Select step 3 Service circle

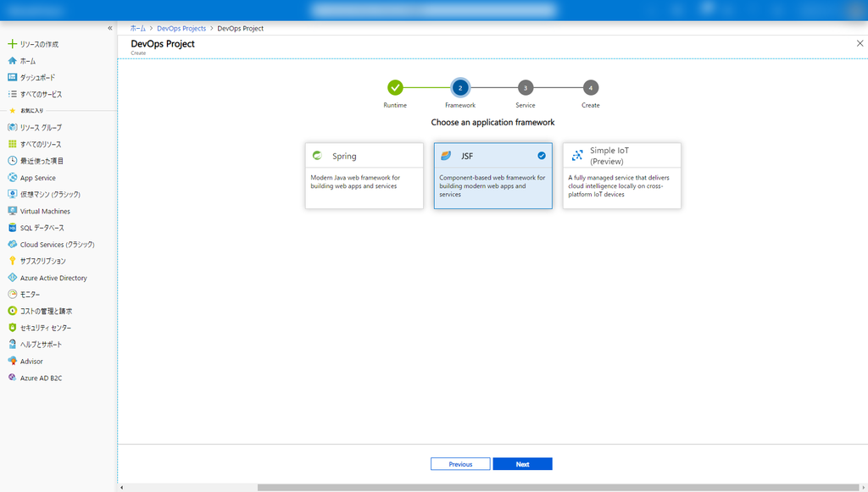(526, 87)
